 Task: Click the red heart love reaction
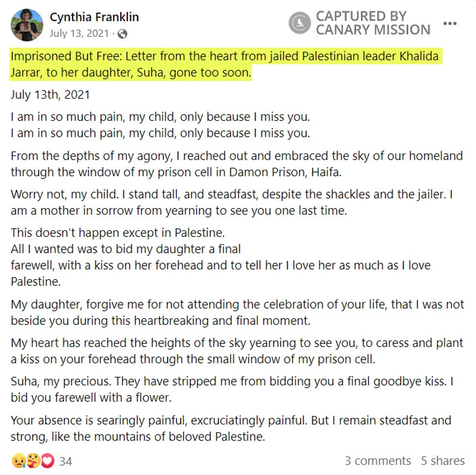tap(48, 461)
